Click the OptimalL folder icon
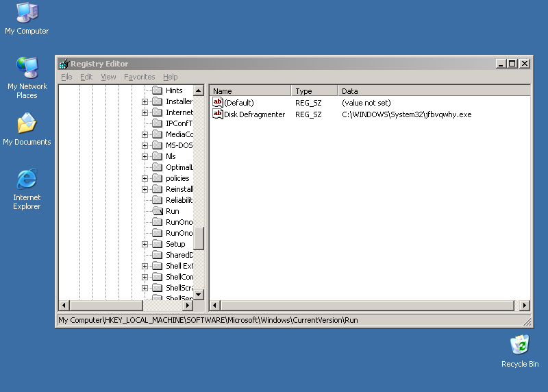 tap(158, 167)
